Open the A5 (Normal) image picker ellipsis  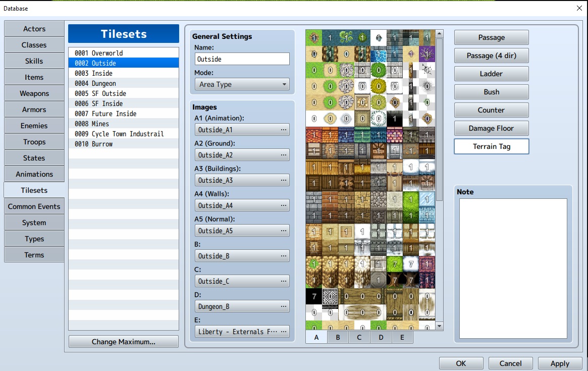(x=284, y=231)
